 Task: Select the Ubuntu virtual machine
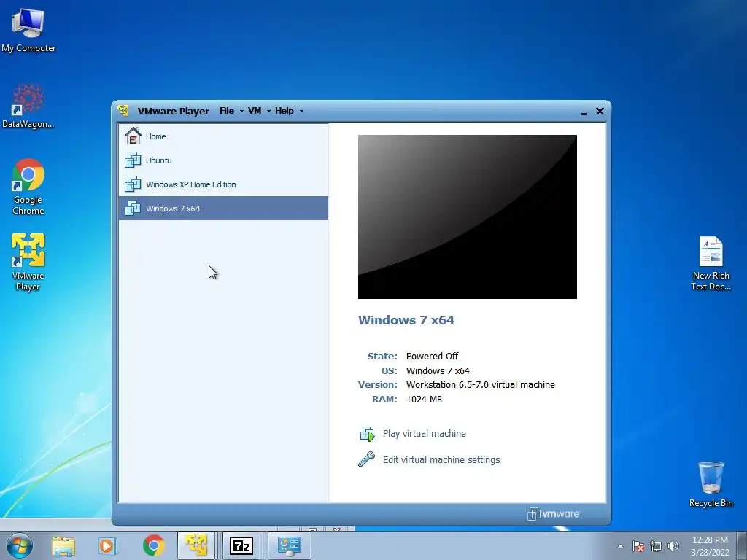[x=223, y=160]
